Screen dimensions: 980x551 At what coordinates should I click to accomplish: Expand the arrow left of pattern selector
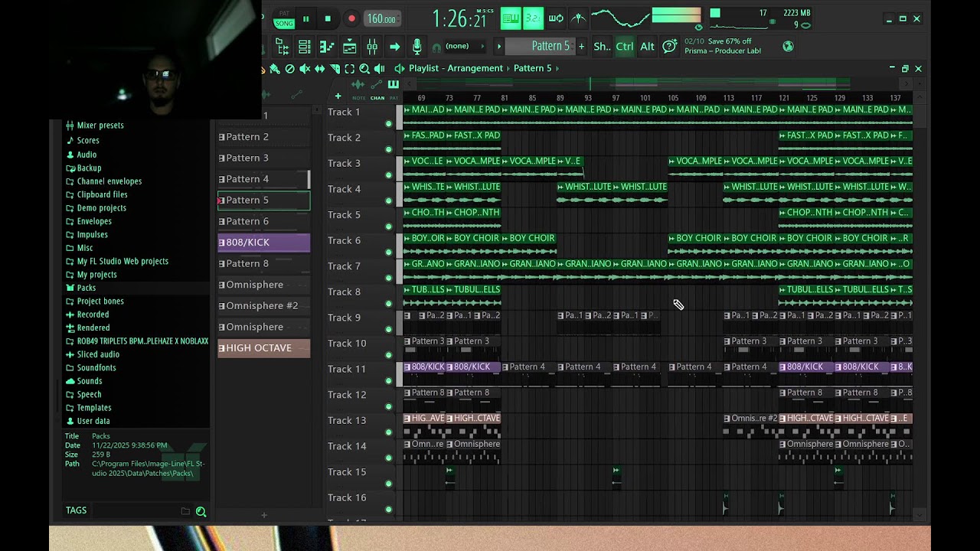[499, 47]
